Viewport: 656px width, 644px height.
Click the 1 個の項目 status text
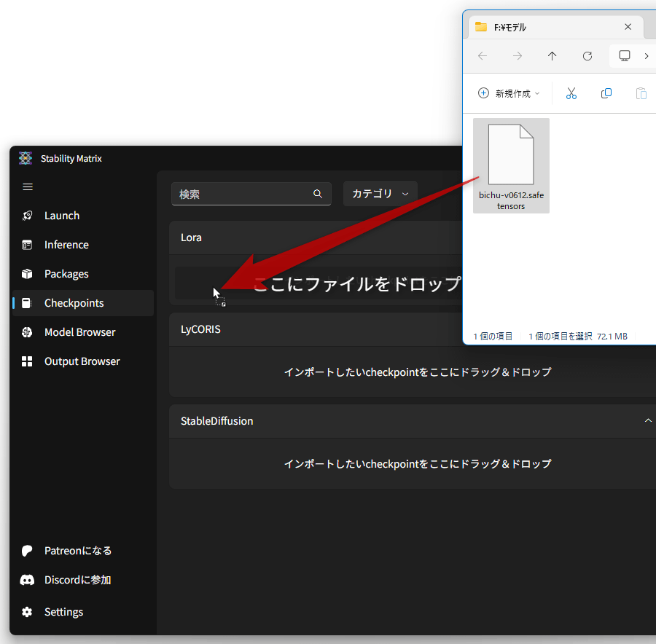click(x=493, y=337)
